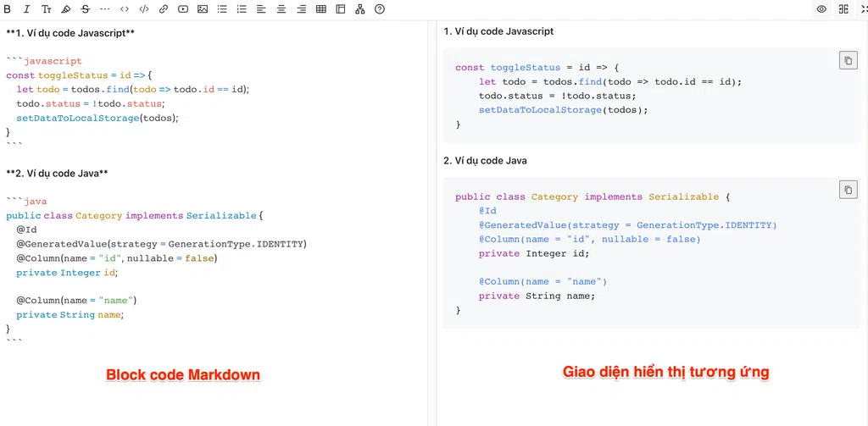Copy the JavaScript code block
Image resolution: width=868 pixels, height=426 pixels.
[x=848, y=60]
